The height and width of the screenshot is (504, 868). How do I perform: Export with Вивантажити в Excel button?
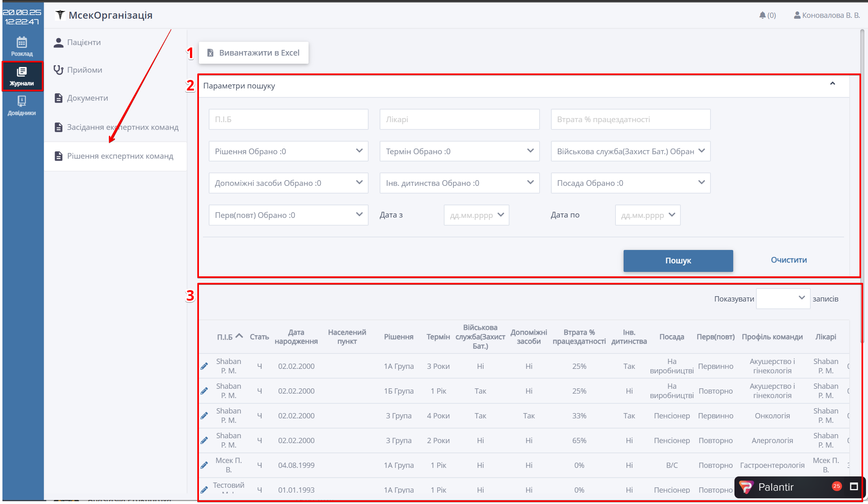click(254, 53)
